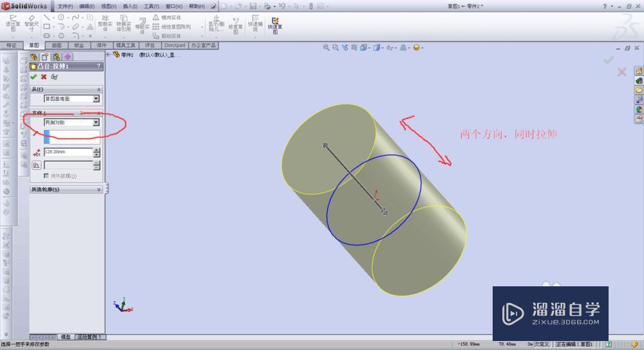The image size is (644, 350).
Task: Switch to the 曲面 tab
Action: pyautogui.click(x=56, y=45)
